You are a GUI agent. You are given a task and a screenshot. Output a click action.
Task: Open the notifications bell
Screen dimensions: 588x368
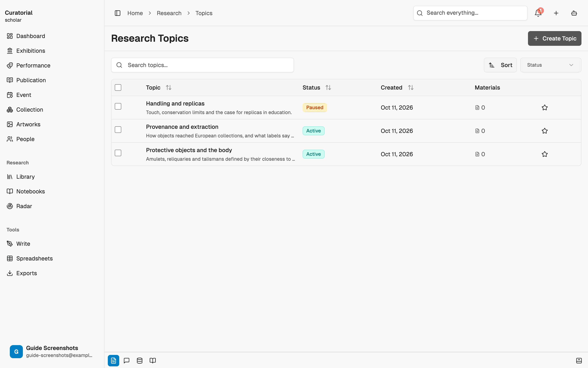(x=538, y=13)
